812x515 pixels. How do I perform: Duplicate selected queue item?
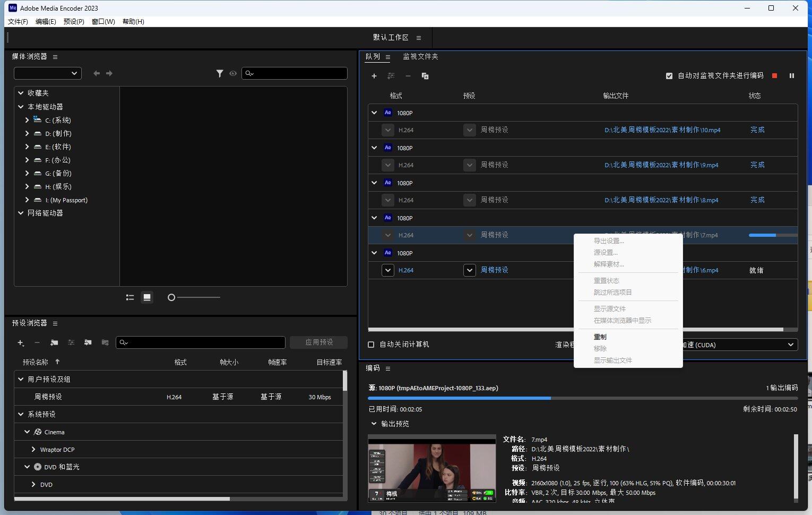pos(425,76)
